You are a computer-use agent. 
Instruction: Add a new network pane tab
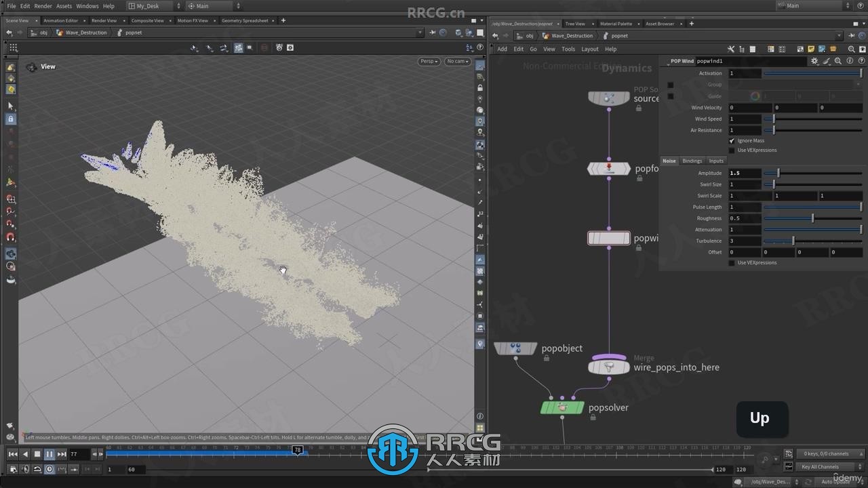click(692, 24)
